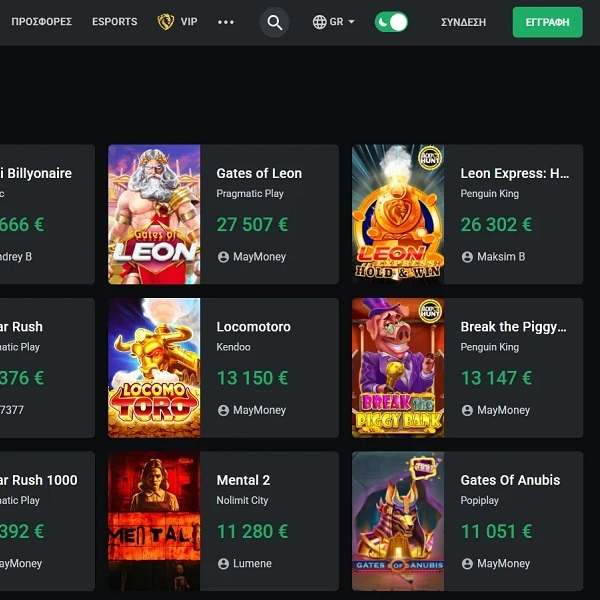Click the 26 302 € win amount

(x=496, y=225)
